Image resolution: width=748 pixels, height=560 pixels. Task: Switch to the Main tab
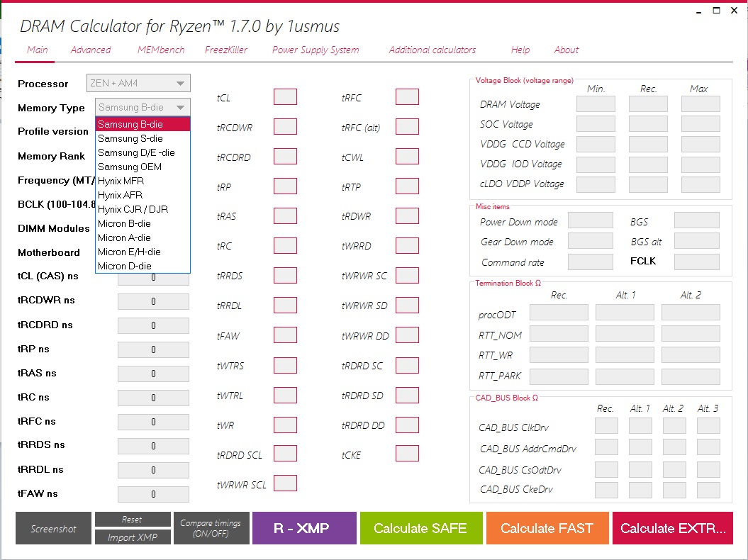(x=37, y=50)
